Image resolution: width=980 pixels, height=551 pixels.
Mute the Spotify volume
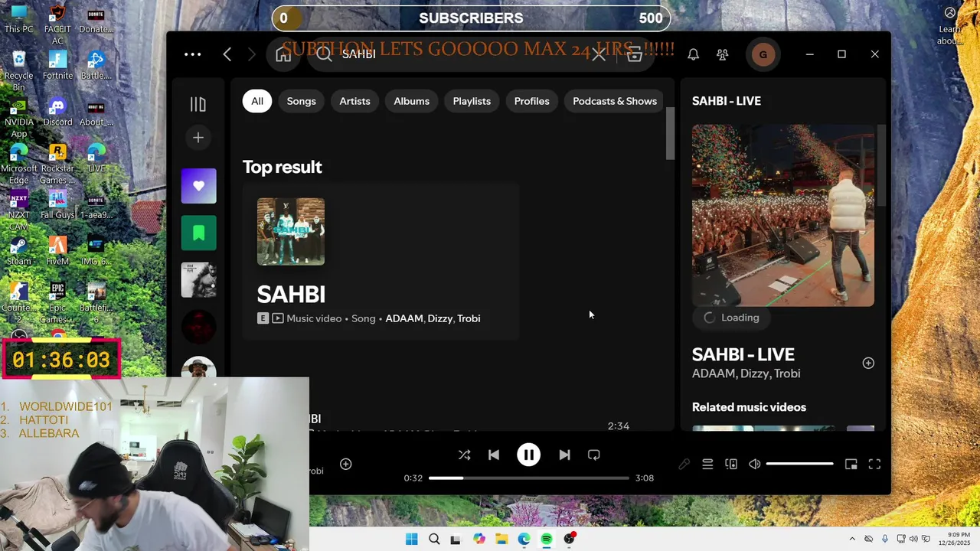click(755, 464)
